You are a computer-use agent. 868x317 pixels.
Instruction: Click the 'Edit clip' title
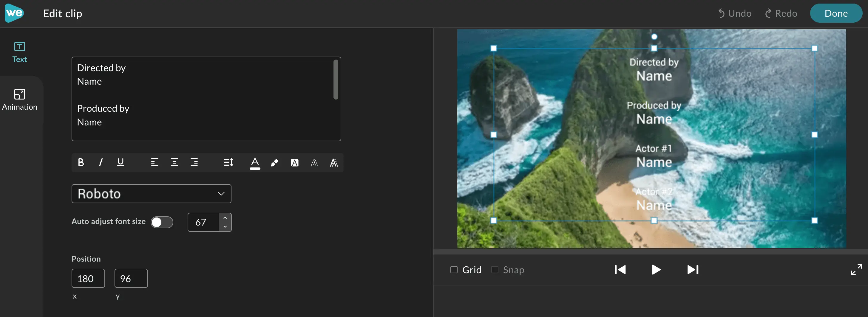click(x=63, y=13)
